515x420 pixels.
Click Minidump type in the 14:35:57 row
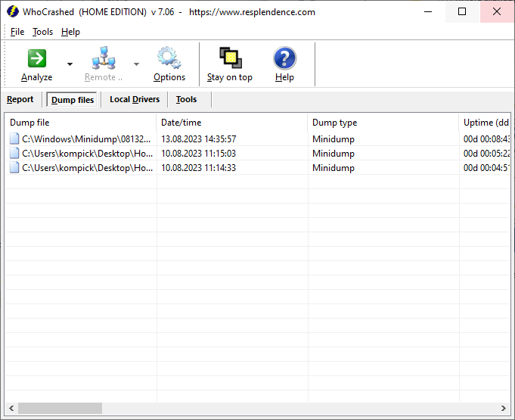pyautogui.click(x=334, y=139)
